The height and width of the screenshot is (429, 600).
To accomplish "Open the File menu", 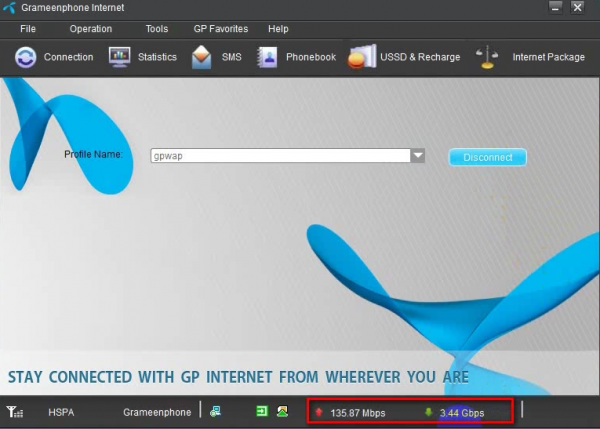I will coord(28,29).
